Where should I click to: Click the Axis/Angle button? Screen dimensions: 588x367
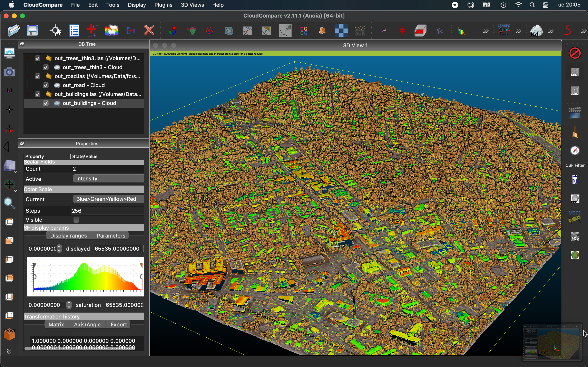coord(87,325)
